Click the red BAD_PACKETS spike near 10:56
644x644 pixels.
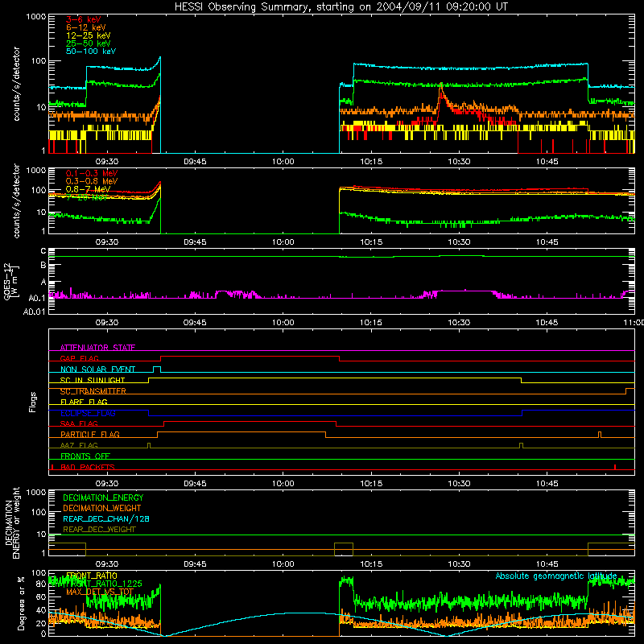click(614, 467)
